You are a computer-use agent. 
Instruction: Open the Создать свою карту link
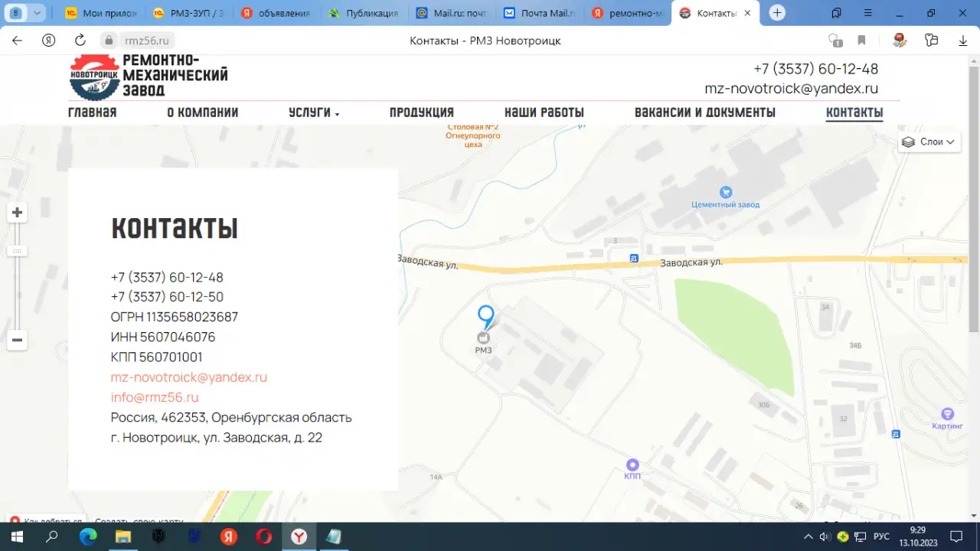138,521
